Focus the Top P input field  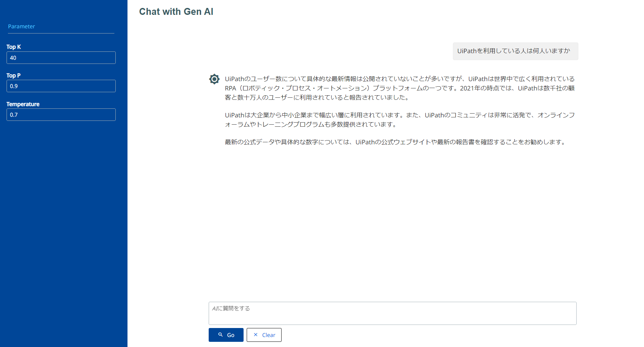click(61, 86)
